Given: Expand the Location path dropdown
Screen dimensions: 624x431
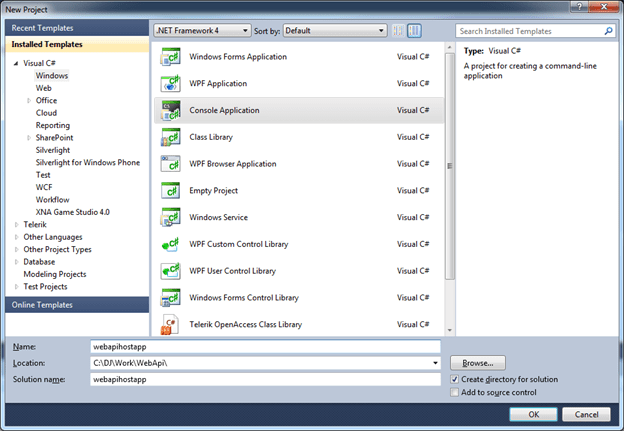Looking at the screenshot, I should click(435, 363).
